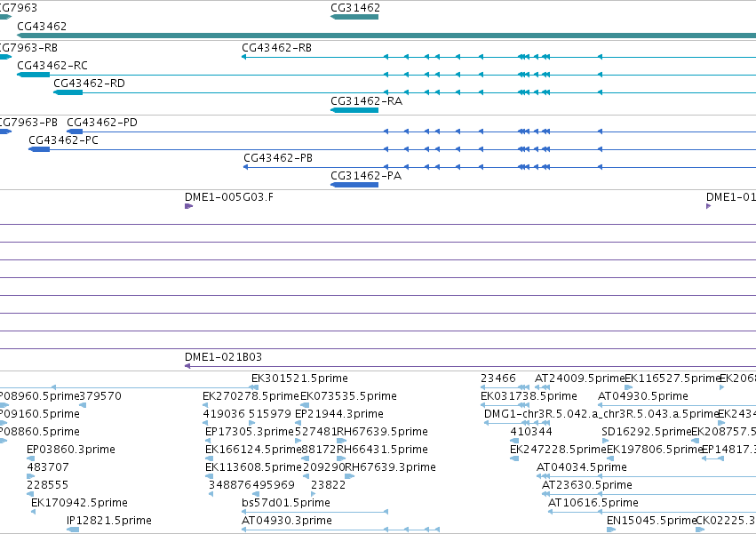This screenshot has width=756, height=534.
Task: Click the CG7963-RB transcript label
Action: click(x=28, y=48)
